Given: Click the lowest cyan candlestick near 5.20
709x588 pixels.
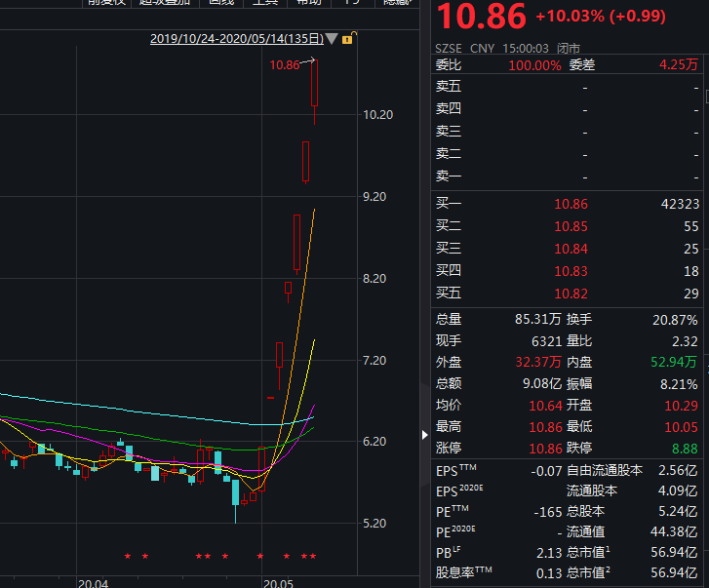Looking at the screenshot, I should [235, 490].
